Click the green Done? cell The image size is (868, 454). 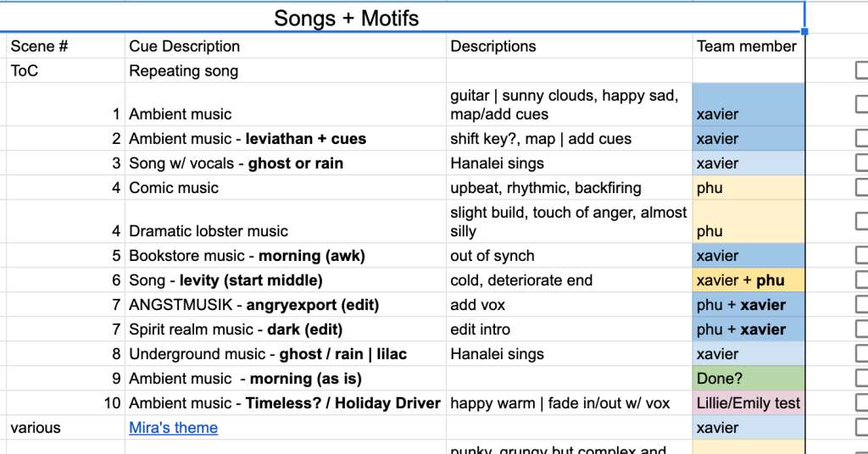pyautogui.click(x=748, y=379)
